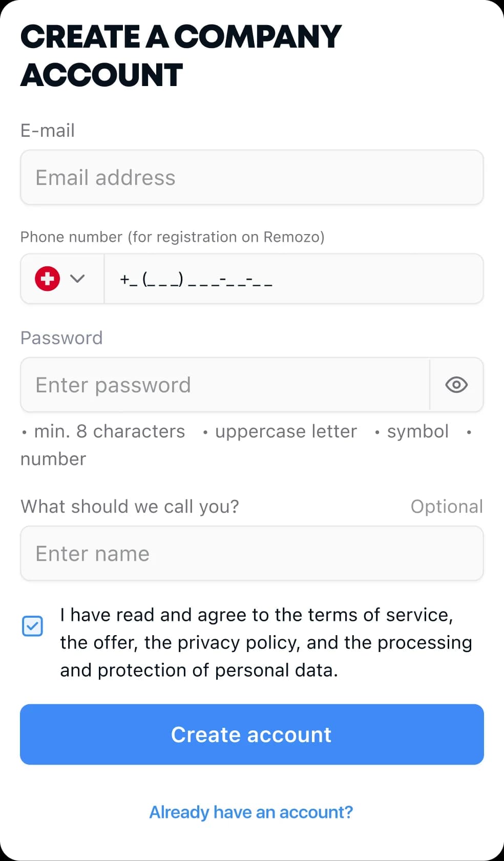Screen dimensions: 504x861
Task: Click the Enter password field
Action: click(x=225, y=385)
